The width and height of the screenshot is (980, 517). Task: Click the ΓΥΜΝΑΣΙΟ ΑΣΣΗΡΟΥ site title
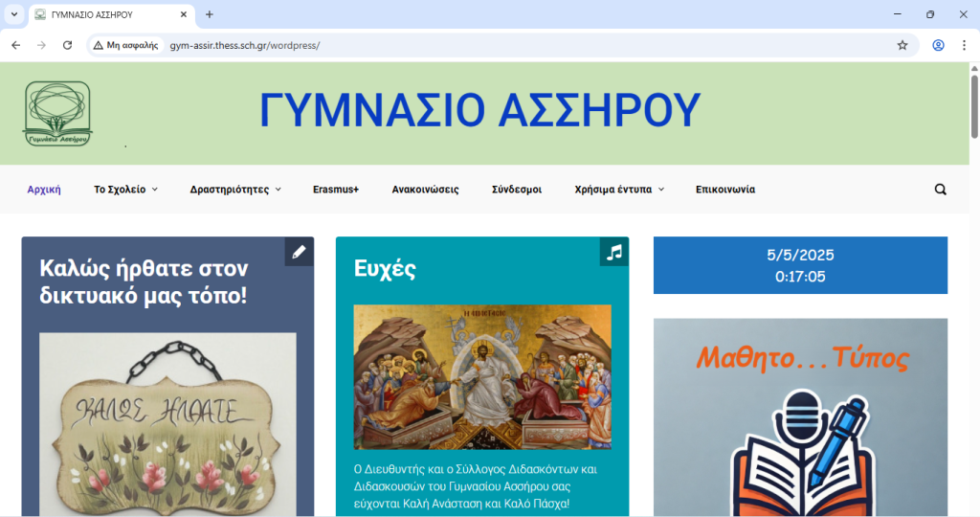point(480,110)
